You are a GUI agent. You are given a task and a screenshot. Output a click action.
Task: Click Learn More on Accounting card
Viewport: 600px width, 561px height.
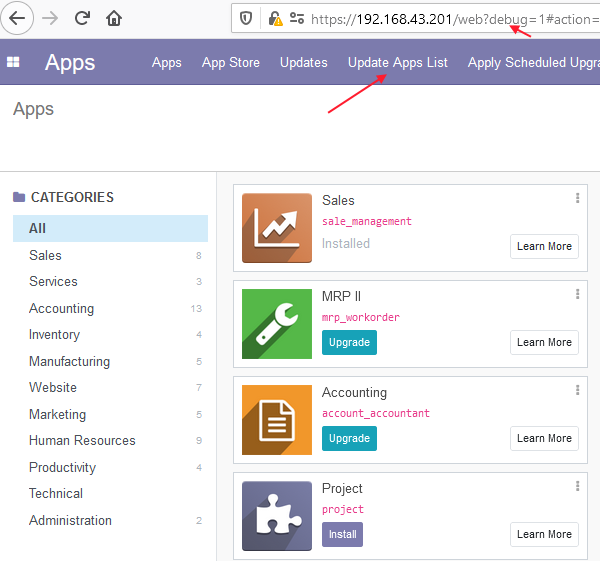(544, 439)
